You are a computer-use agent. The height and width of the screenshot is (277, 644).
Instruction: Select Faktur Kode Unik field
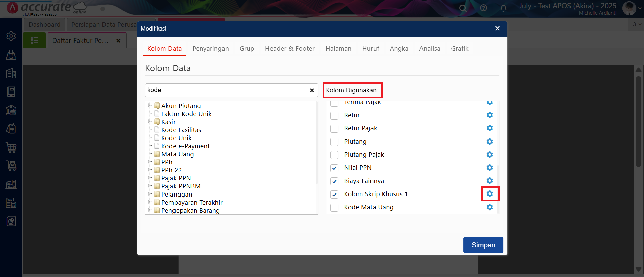point(187,114)
